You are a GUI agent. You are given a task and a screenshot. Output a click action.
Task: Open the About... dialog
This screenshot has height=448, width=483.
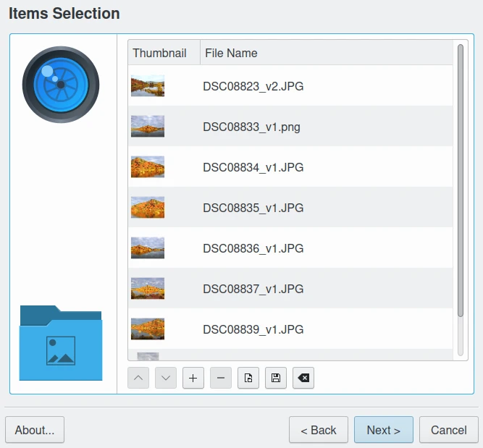pos(35,430)
